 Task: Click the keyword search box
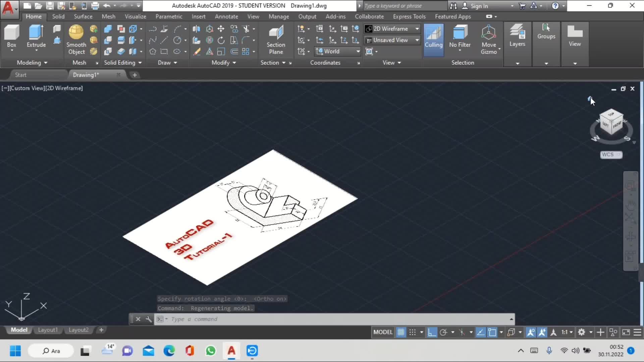click(x=405, y=6)
